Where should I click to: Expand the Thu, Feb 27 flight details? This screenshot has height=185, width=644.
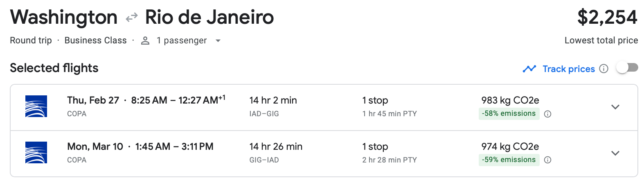[615, 107]
